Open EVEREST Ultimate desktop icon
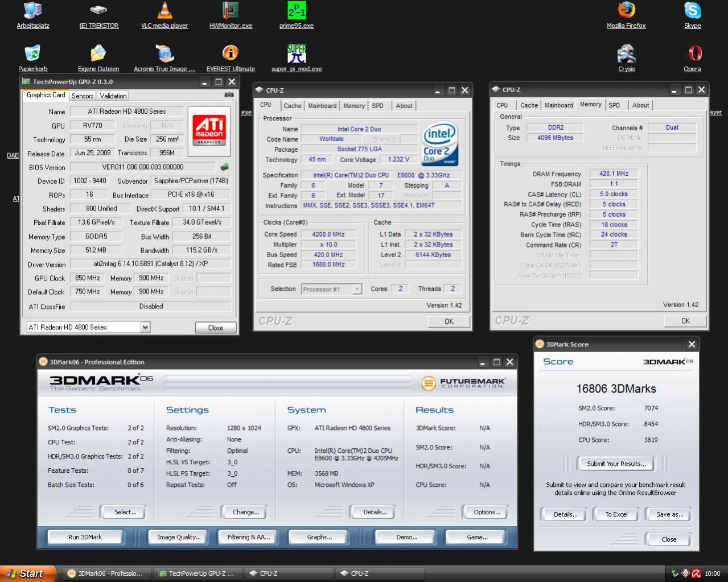 tap(231, 59)
